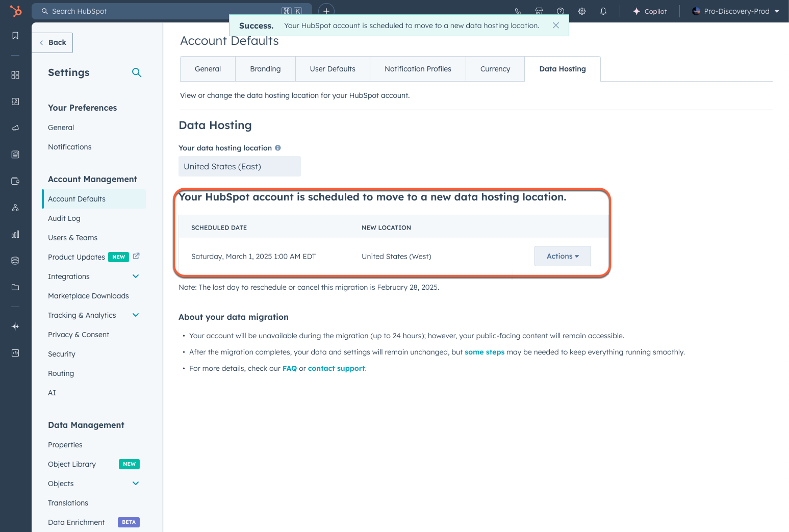Open the Workspaces grid icon

[15, 75]
